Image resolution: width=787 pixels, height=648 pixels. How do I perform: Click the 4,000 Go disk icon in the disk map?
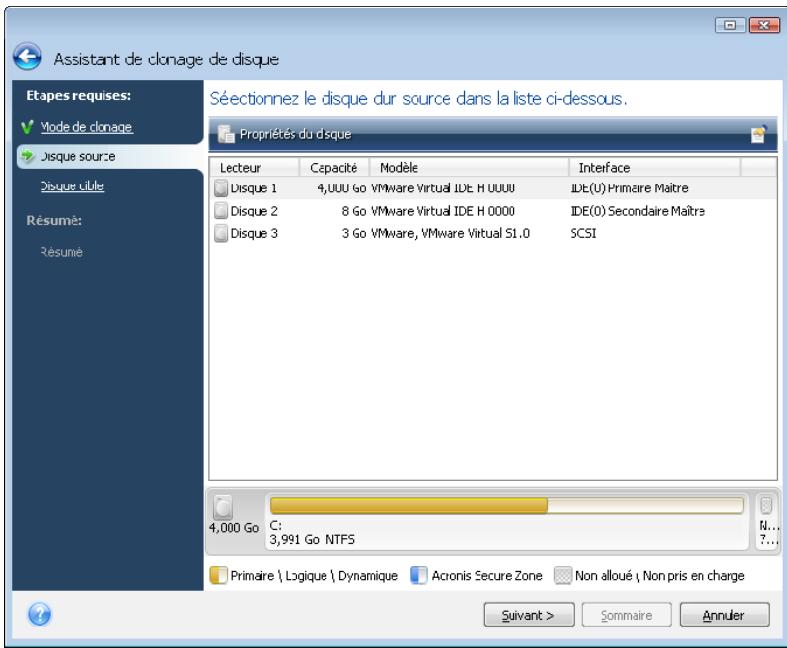pos(223,507)
